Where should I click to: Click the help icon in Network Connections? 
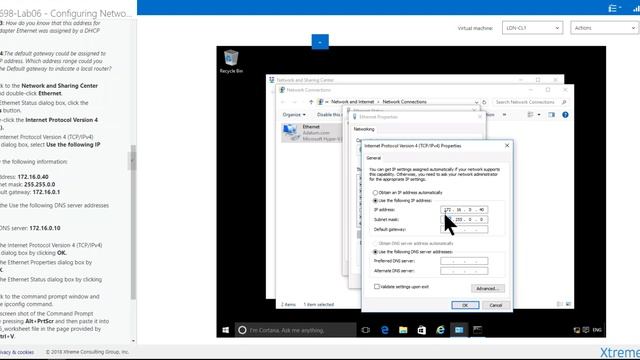coord(565,115)
